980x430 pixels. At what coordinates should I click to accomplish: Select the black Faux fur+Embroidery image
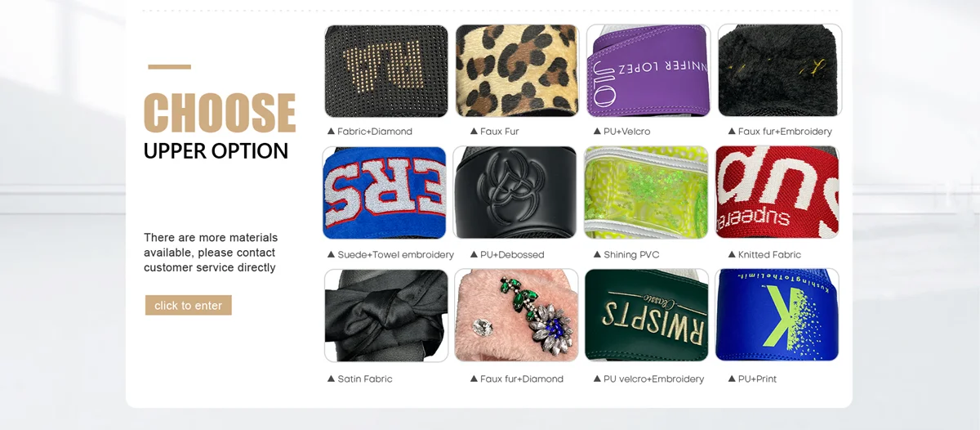click(779, 71)
